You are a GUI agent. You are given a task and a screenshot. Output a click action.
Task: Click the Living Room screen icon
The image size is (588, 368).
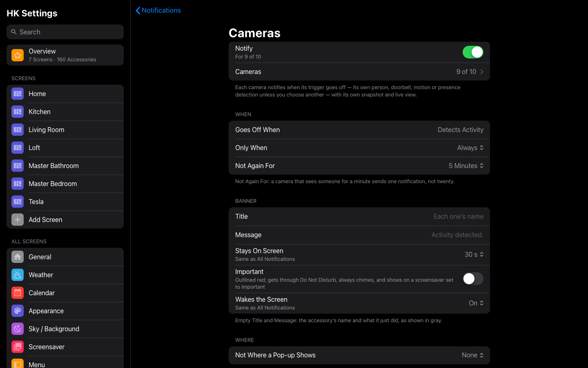18,130
